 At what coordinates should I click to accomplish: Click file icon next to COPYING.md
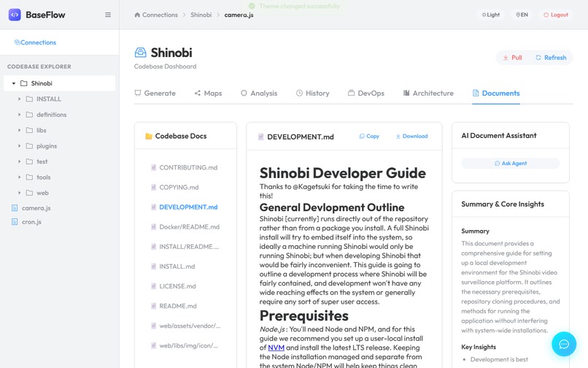(x=153, y=188)
